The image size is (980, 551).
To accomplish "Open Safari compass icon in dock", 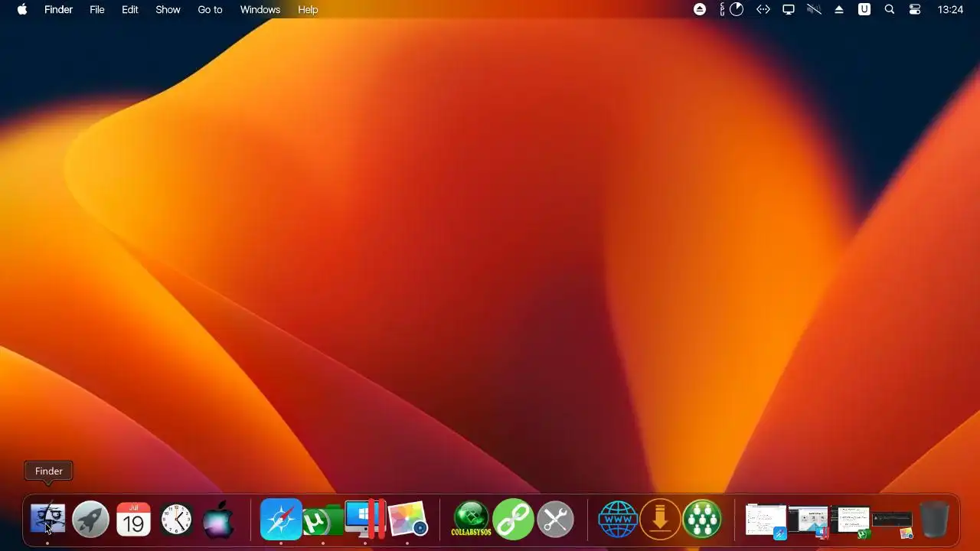I will click(x=281, y=520).
